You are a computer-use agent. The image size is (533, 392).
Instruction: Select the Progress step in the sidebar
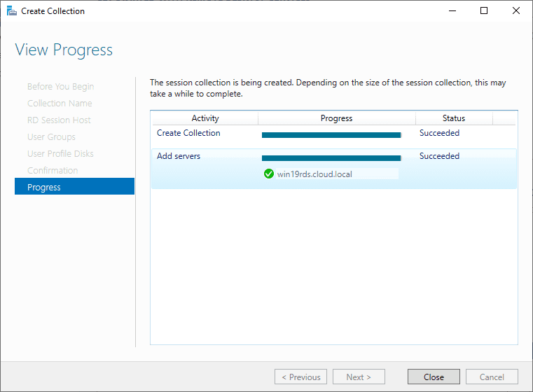click(44, 187)
